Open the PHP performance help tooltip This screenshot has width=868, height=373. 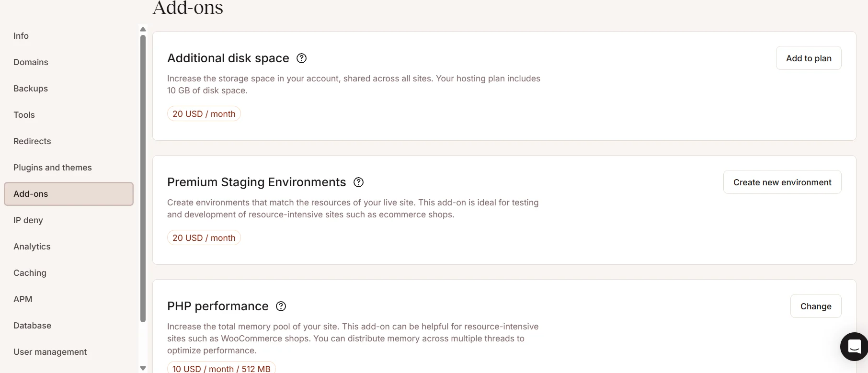click(281, 306)
